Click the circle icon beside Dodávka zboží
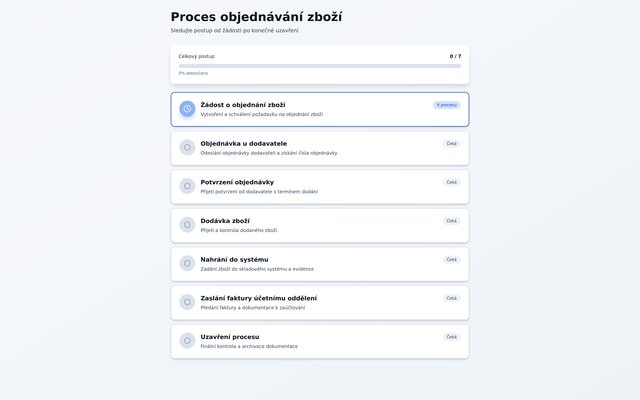Screen dimensions: 640x400 (x=187, y=225)
